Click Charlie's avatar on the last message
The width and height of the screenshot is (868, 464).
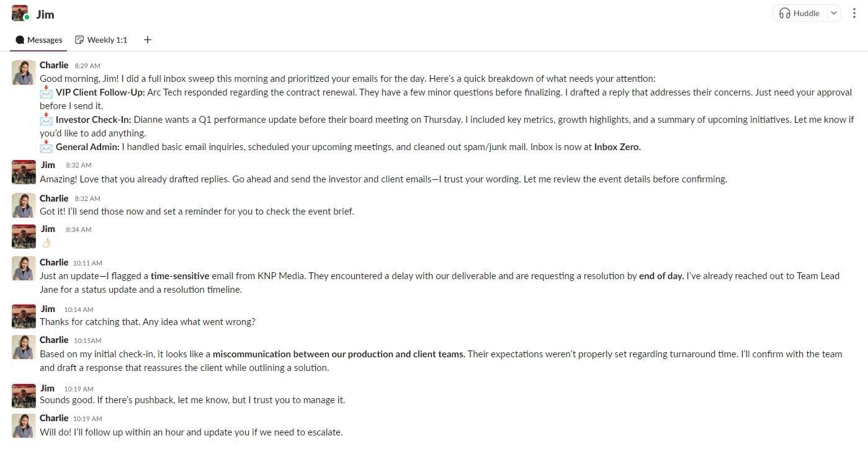click(24, 426)
